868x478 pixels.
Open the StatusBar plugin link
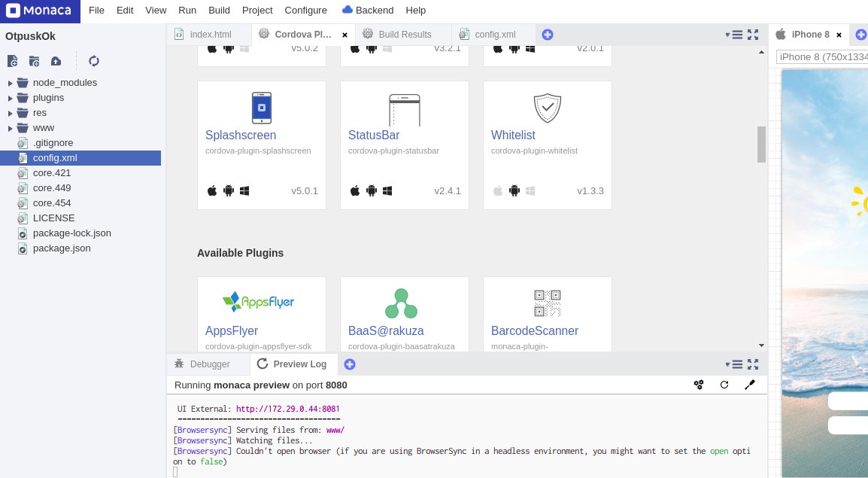pyautogui.click(x=374, y=135)
